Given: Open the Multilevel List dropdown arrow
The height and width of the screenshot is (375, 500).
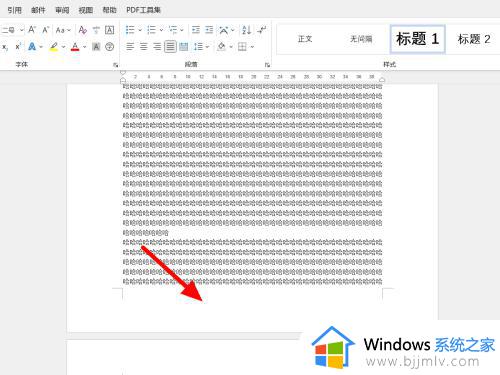Looking at the screenshot, I should [182, 30].
